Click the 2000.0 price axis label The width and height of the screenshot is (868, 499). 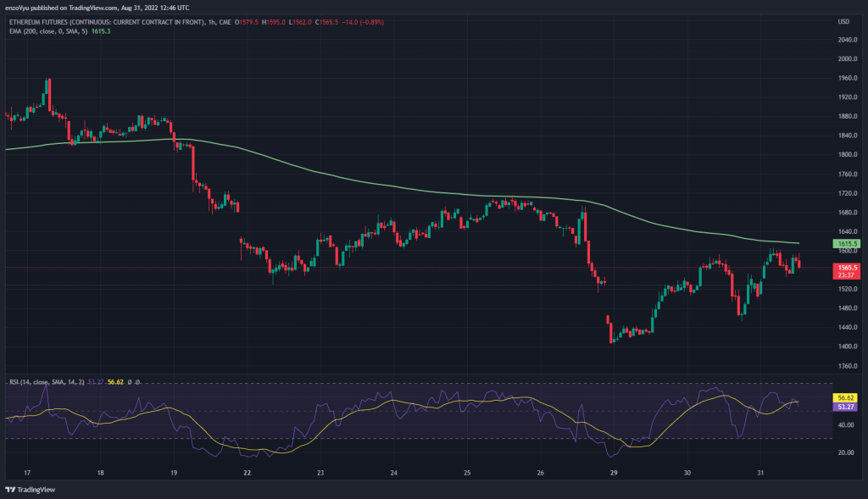pos(848,58)
